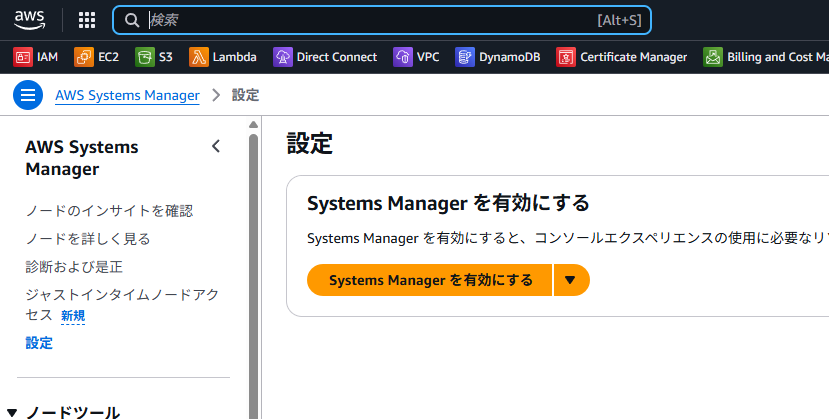Click the DynamoDB bookmark label
The width and height of the screenshot is (829, 419).
coord(510,57)
